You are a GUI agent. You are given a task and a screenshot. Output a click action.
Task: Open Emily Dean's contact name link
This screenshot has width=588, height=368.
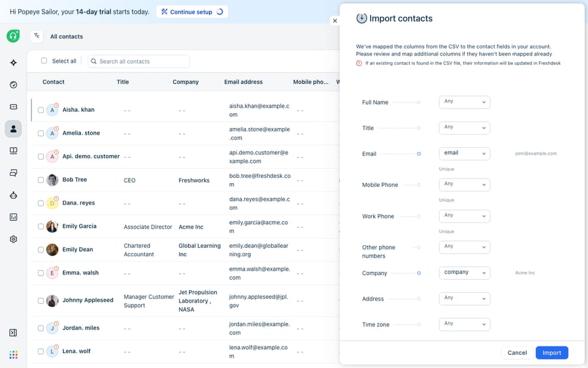78,250
